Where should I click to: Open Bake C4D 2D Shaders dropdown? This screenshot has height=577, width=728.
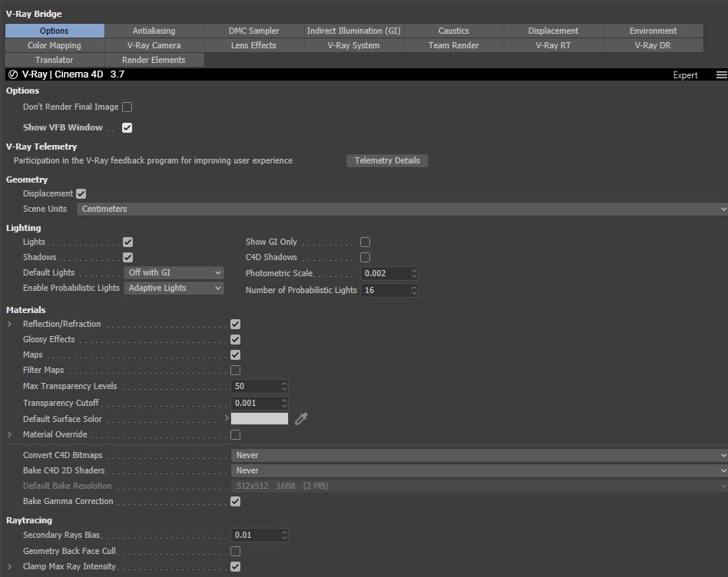pos(479,471)
